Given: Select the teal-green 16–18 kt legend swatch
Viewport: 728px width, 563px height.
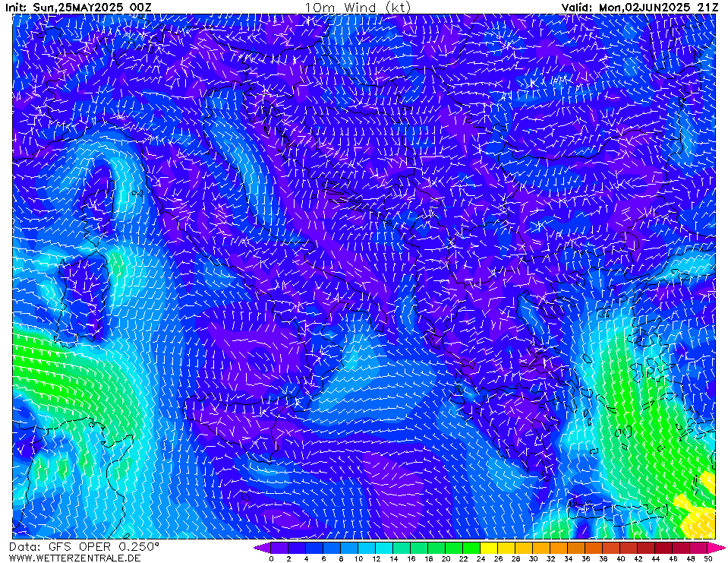Looking at the screenshot, I should [419, 547].
